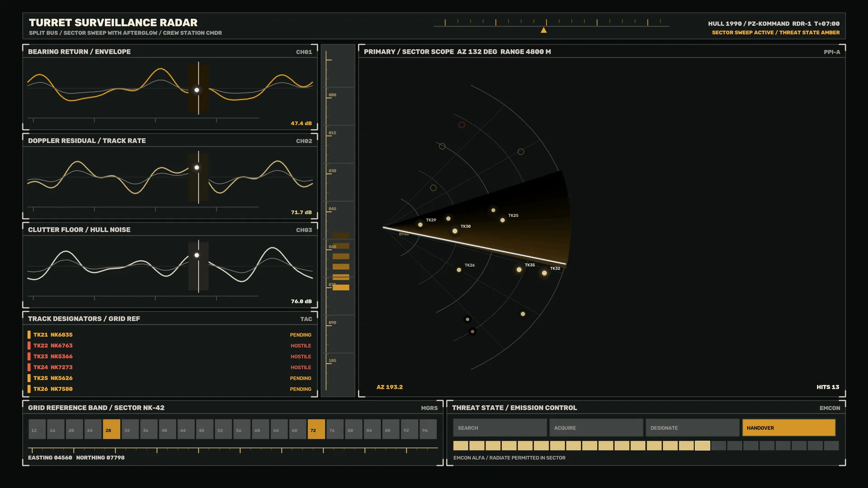Select the active HANDOVER mode button
Viewport: 868px width, 488px height.
tap(789, 427)
